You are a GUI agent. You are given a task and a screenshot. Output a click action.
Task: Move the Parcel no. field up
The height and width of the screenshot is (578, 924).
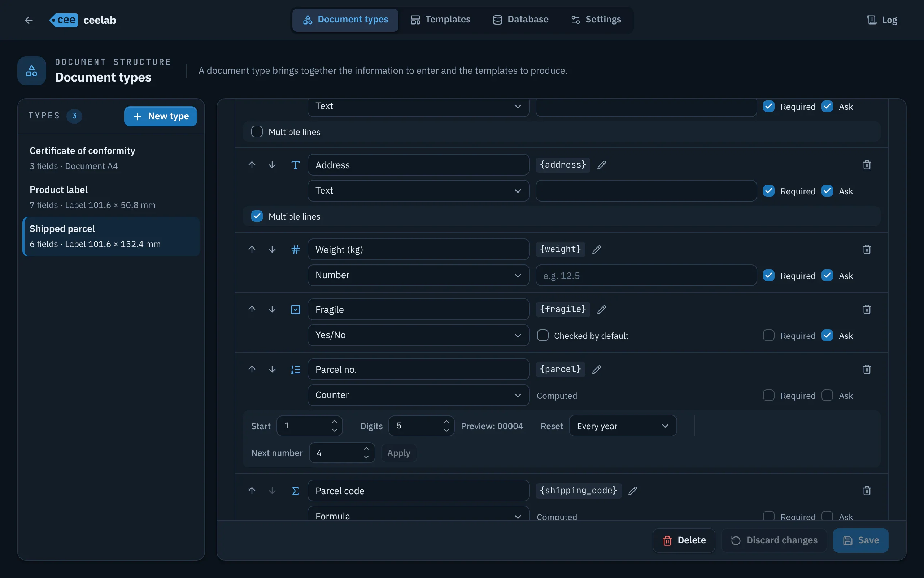[x=252, y=369]
